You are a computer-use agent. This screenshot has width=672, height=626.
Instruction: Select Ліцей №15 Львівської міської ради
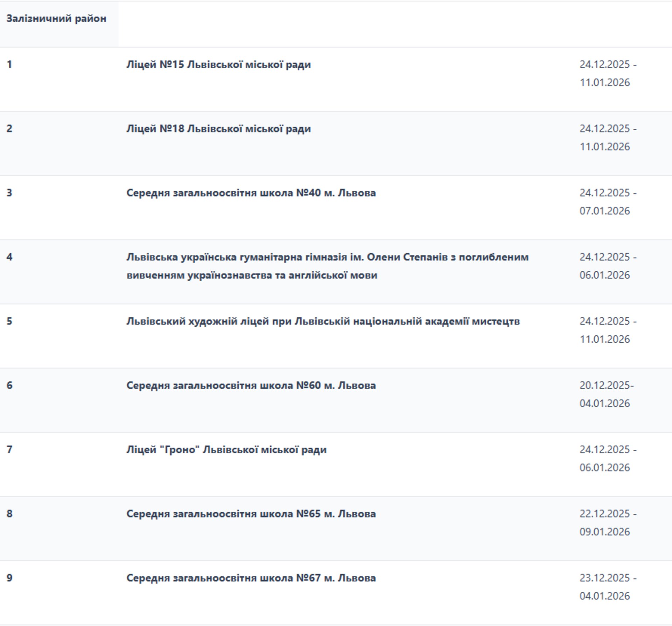[218, 65]
